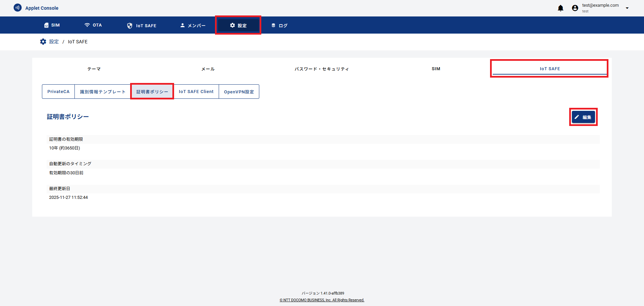Click the gear icon in the breadcrumb
Viewport: 644px width, 306px height.
pyautogui.click(x=43, y=41)
